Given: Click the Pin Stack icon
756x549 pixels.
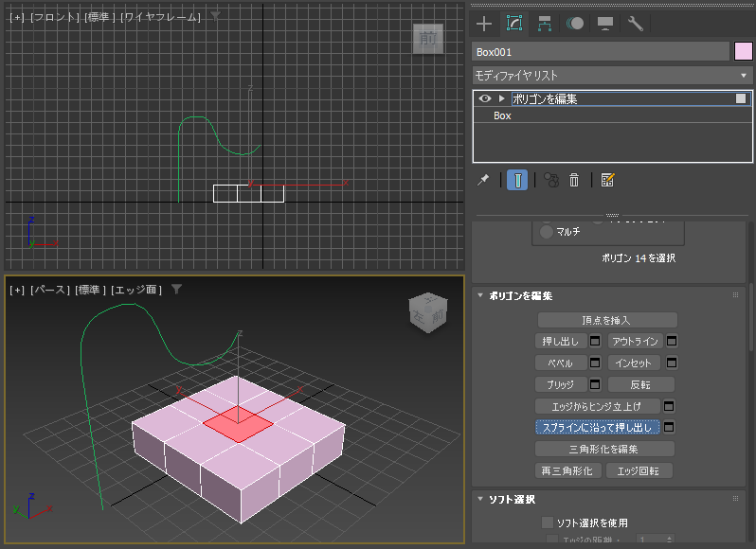Looking at the screenshot, I should coord(483,180).
